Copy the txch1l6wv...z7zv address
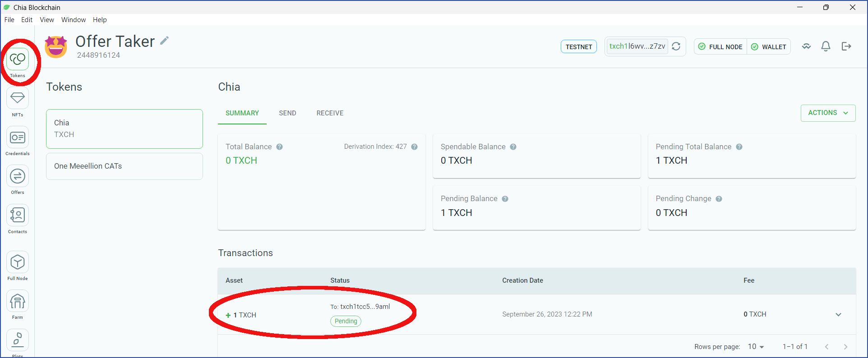The width and height of the screenshot is (868, 358). [x=637, y=46]
